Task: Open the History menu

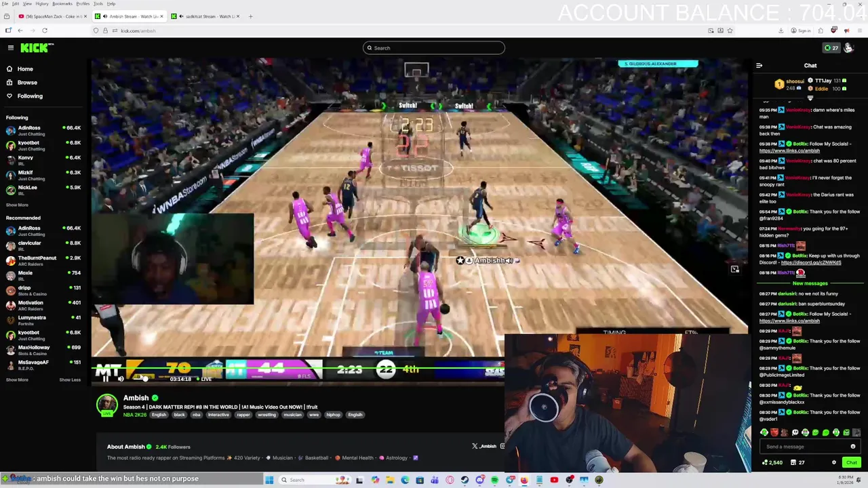Action: [42, 3]
